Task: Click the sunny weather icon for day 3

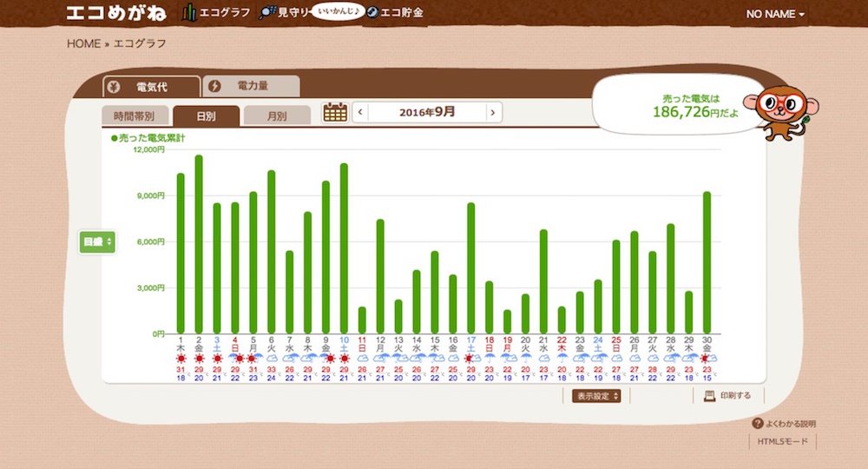Action: pos(217,359)
